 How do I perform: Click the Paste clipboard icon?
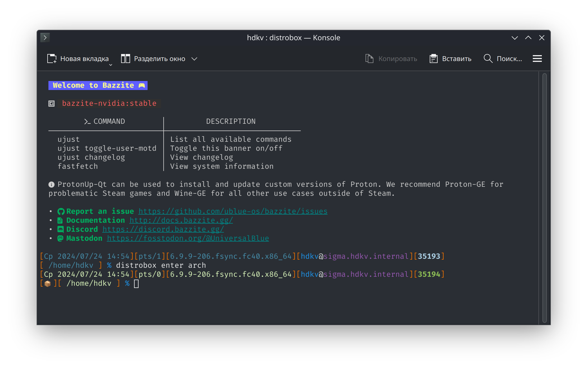433,58
